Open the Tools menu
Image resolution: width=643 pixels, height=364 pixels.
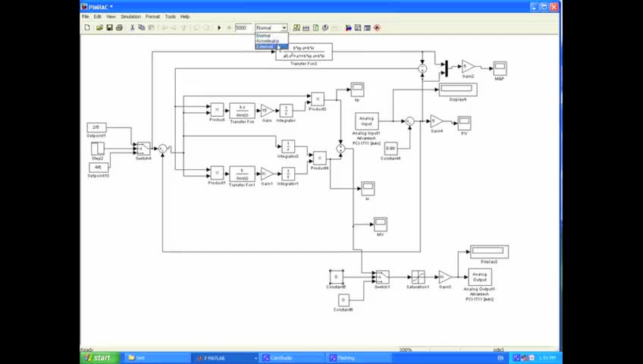170,17
